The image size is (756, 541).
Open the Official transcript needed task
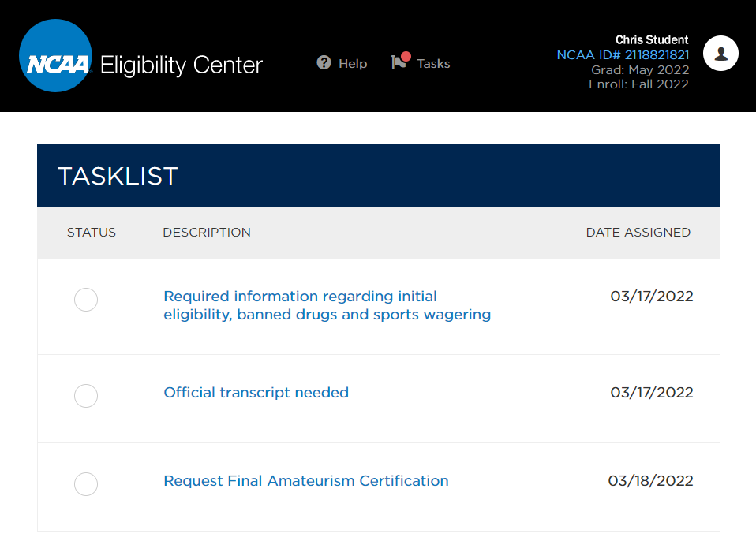click(x=256, y=392)
